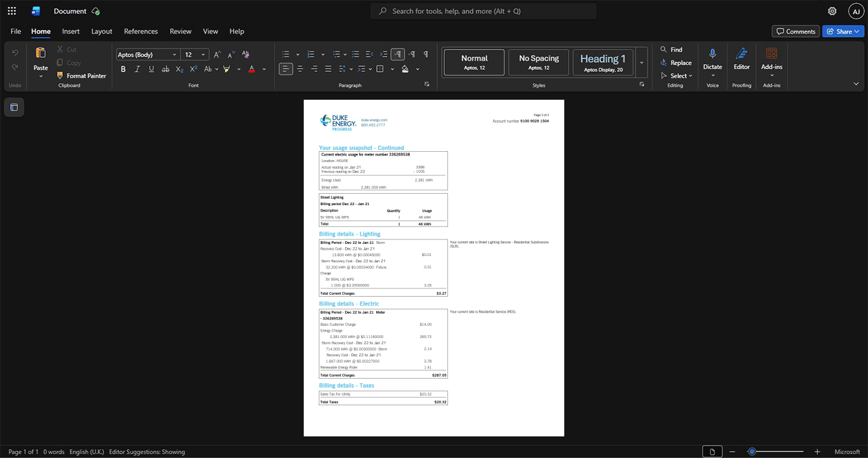The image size is (868, 458).
Task: Toggle Bold formatting
Action: pyautogui.click(x=123, y=69)
